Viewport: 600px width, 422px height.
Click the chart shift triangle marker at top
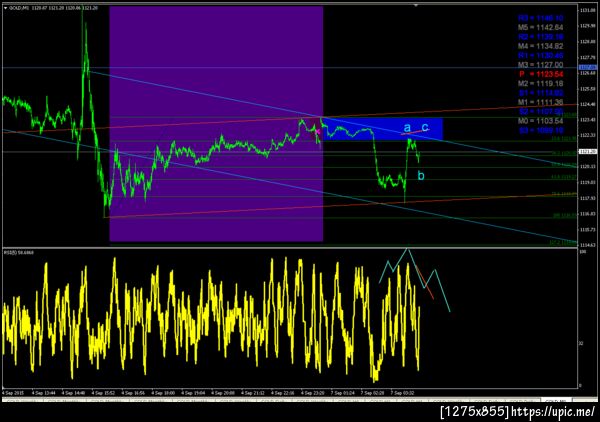pos(416,5)
